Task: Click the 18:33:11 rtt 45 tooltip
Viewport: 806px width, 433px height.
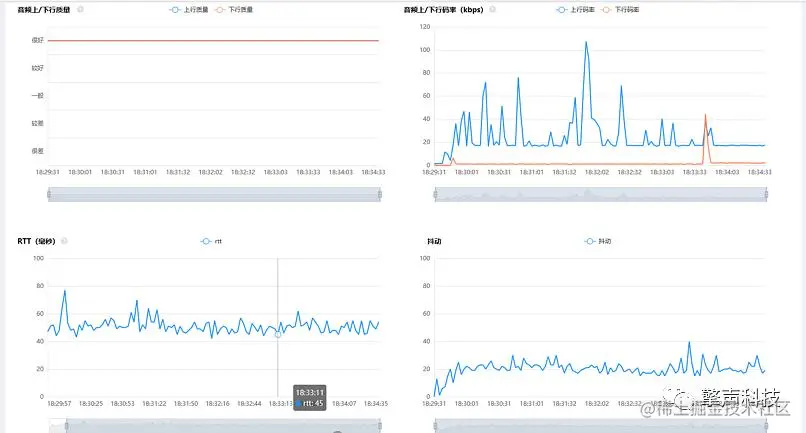Action: tap(310, 398)
